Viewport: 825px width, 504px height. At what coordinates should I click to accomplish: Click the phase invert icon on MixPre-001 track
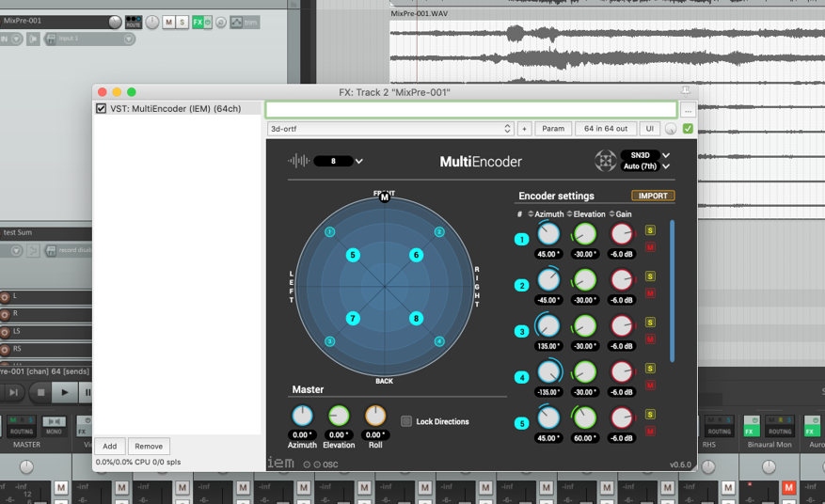click(x=221, y=22)
